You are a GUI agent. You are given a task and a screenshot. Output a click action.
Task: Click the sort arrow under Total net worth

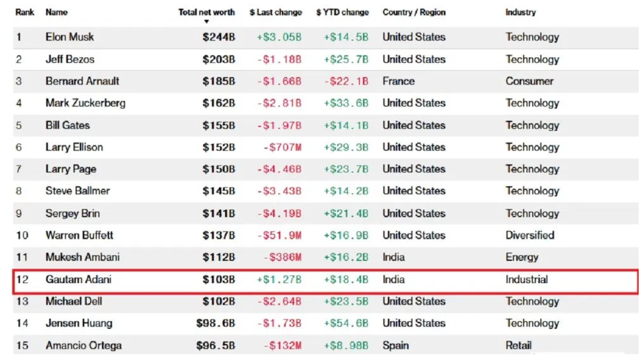click(x=207, y=22)
